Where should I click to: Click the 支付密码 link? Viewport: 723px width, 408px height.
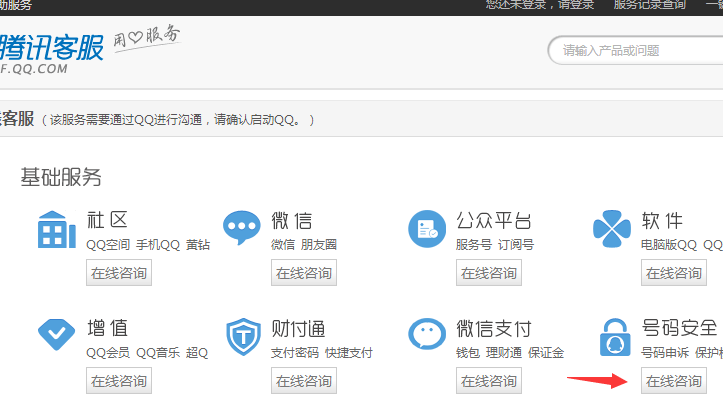295,353
